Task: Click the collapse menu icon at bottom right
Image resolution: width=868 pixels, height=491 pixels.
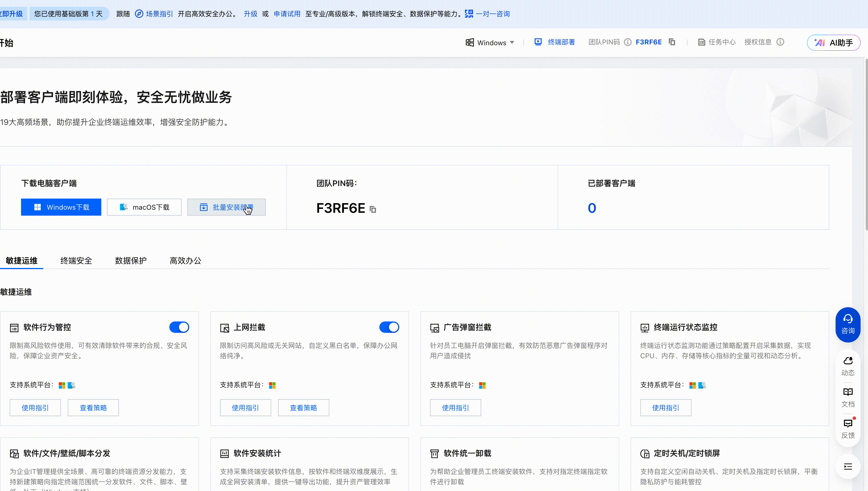Action: coord(848,467)
